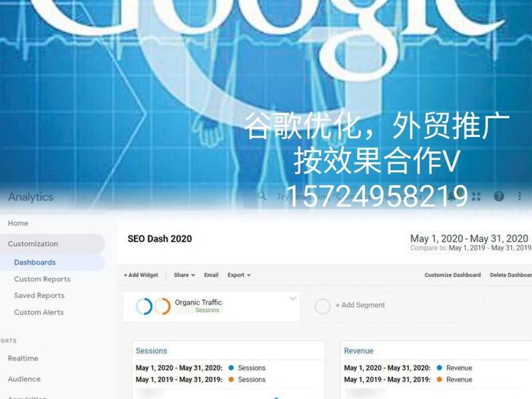Click the search magnifier icon
532x399 pixels.
[x=262, y=196]
